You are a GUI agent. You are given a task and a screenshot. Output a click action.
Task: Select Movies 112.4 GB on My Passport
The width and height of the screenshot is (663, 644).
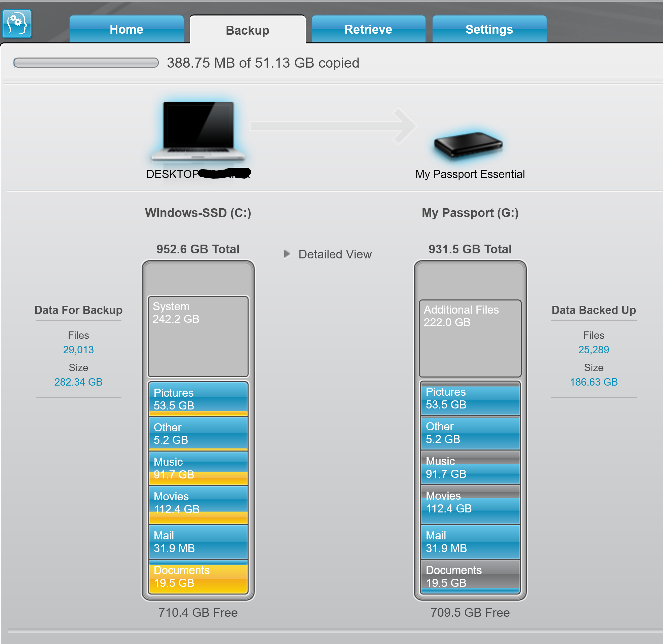click(470, 504)
